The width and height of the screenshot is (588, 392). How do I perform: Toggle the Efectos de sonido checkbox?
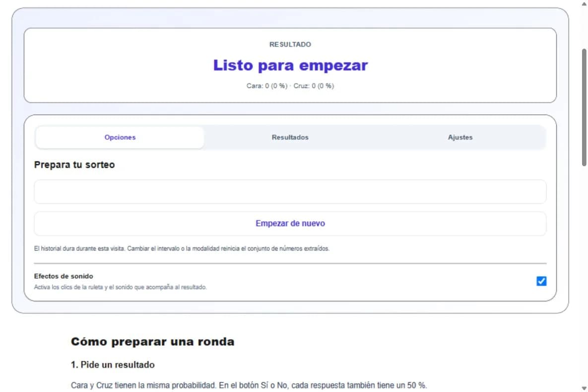point(541,281)
